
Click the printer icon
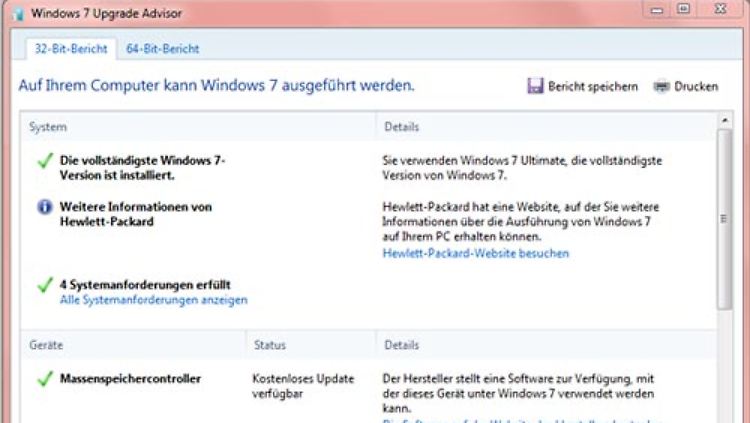tap(662, 87)
